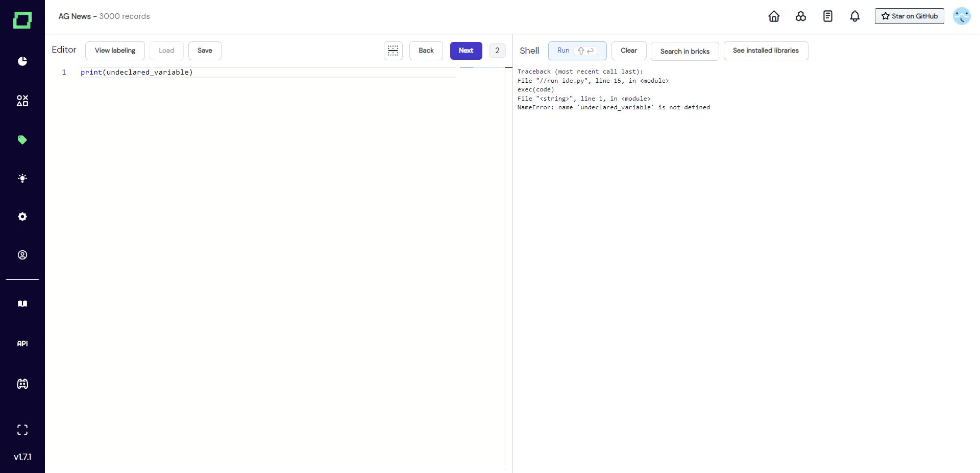Click into code editor line 1
Screen dimensions: 980x473
[x=268, y=73]
